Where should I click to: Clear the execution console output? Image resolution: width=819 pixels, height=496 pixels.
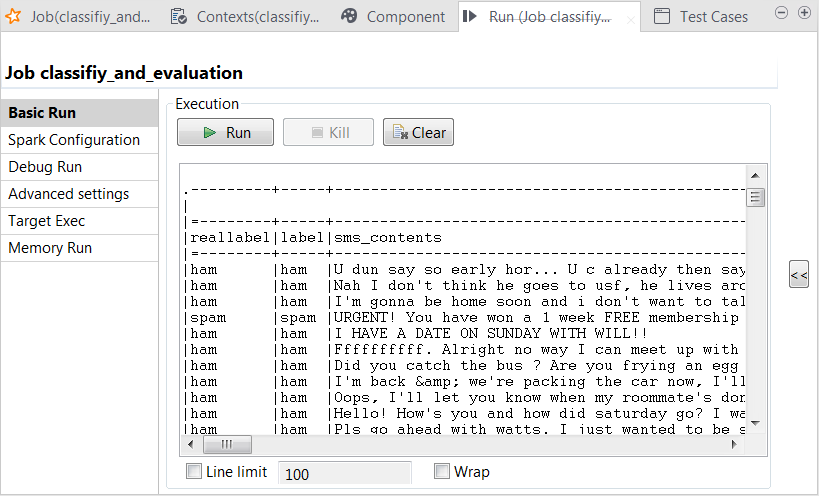pyautogui.click(x=418, y=132)
